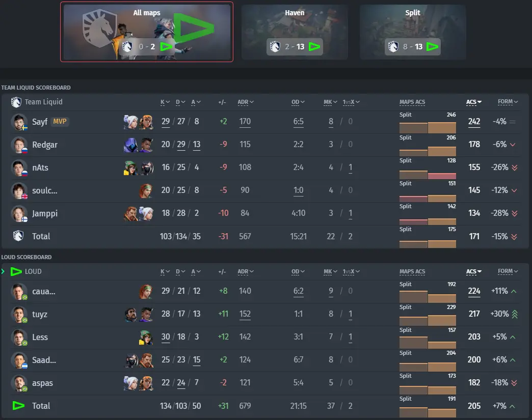Click the LOUD green logo in scoreboard header
This screenshot has height=420, width=532.
[x=16, y=271]
